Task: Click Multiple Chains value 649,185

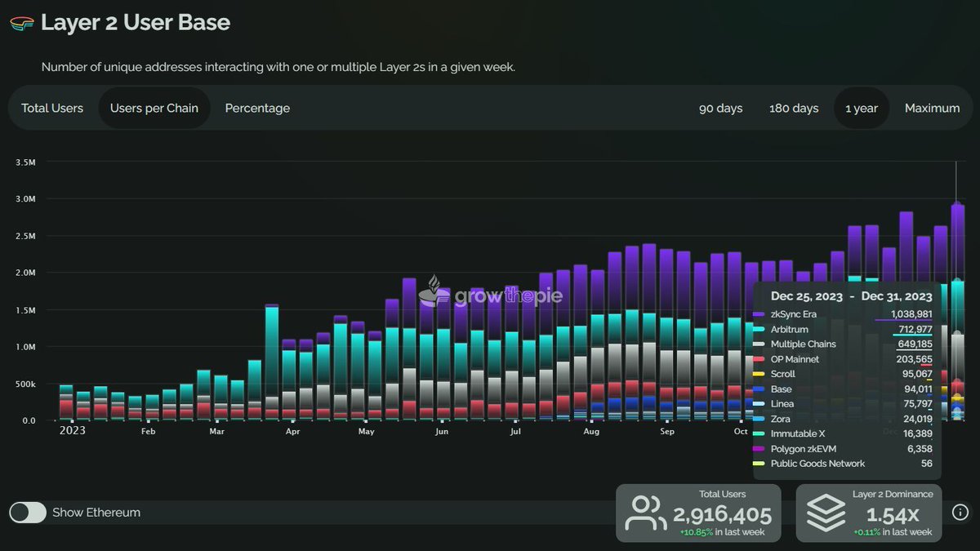Action: coord(913,344)
